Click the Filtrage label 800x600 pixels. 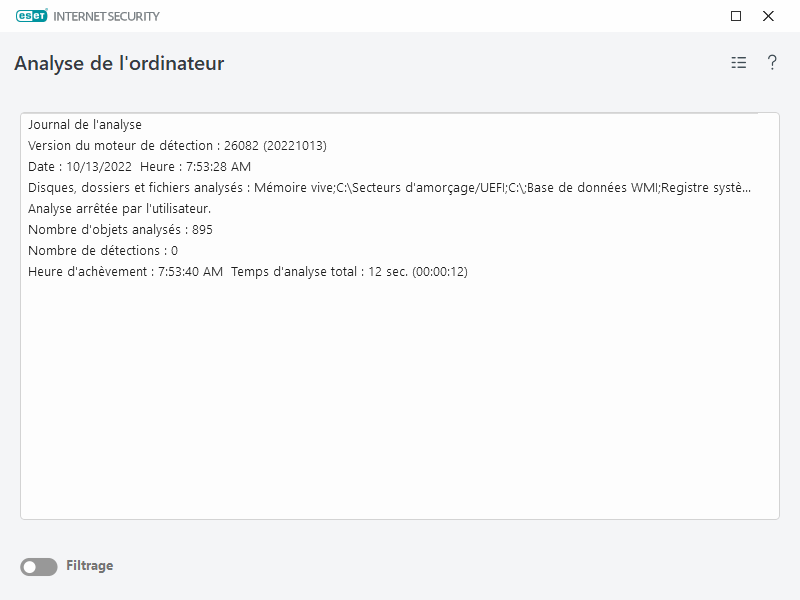89,566
